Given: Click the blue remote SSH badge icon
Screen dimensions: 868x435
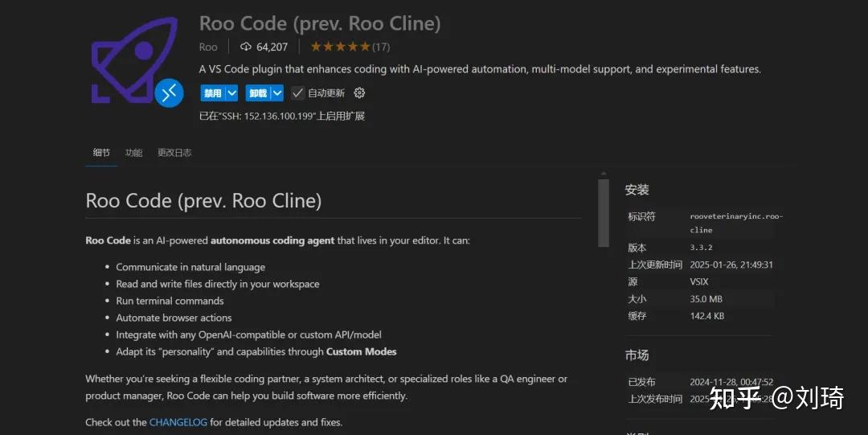Looking at the screenshot, I should click(x=169, y=93).
